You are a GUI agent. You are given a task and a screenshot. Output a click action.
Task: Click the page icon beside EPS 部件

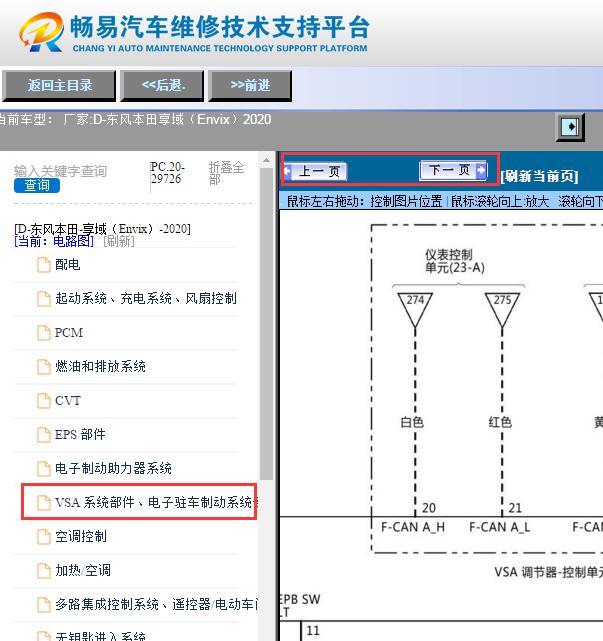coord(44,435)
